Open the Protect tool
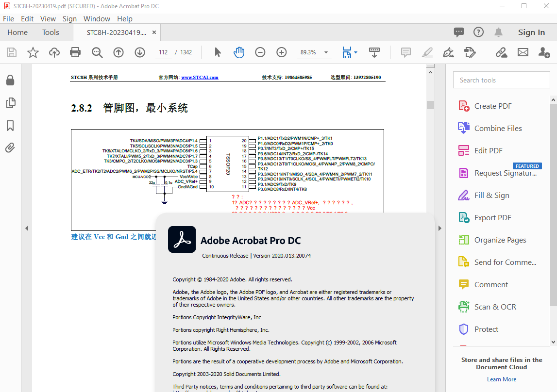Image resolution: width=557 pixels, height=392 pixels. [486, 329]
